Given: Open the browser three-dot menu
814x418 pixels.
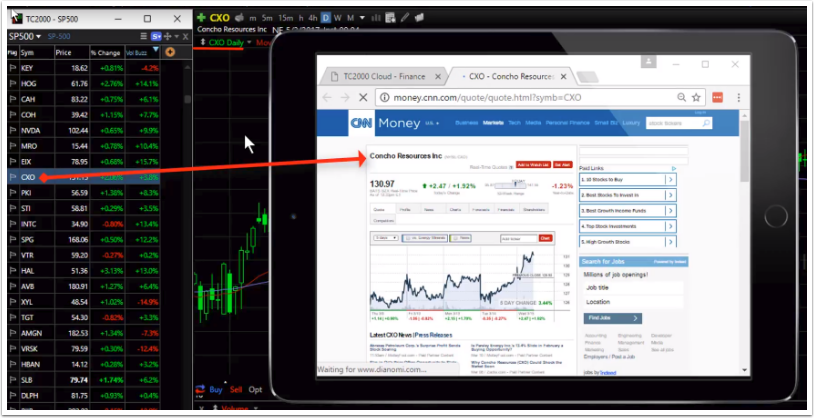Looking at the screenshot, I should (738, 97).
